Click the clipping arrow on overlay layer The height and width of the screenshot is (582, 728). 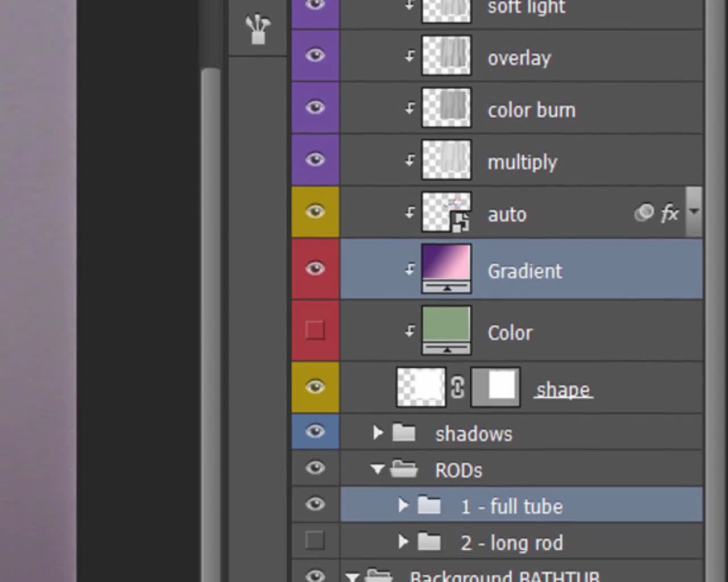tap(409, 56)
